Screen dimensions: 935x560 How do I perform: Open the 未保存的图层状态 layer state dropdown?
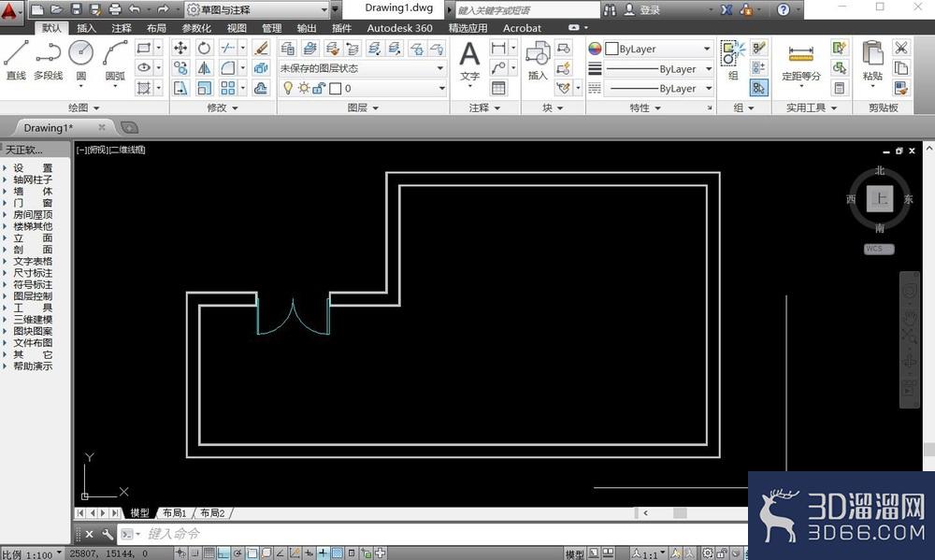[363, 68]
